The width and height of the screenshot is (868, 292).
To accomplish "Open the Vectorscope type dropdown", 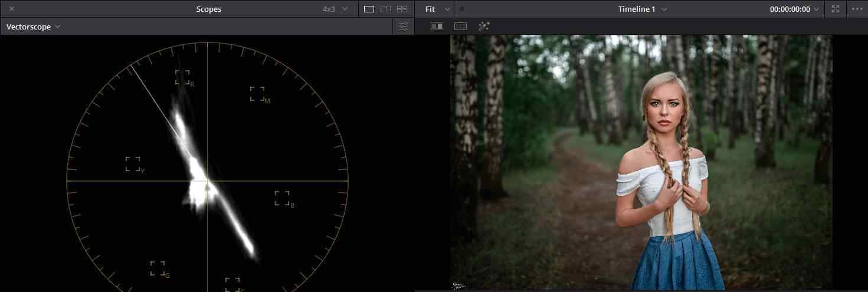I will tap(33, 27).
